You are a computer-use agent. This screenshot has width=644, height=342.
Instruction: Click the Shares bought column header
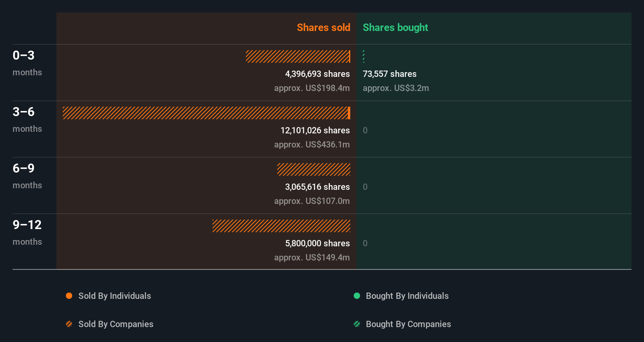(395, 27)
